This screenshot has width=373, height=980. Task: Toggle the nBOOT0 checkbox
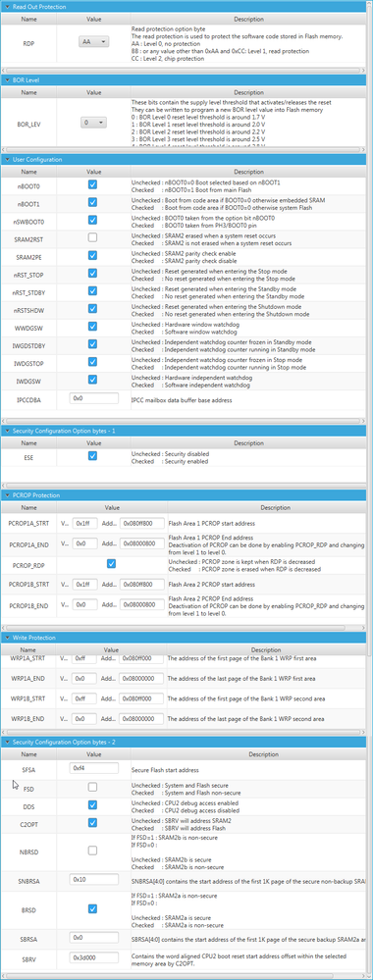[x=92, y=184]
